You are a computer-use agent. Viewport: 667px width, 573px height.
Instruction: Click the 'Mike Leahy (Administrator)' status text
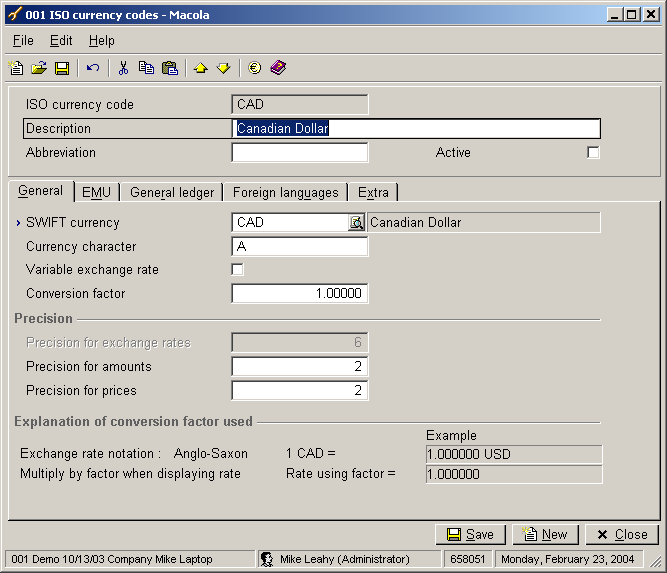pos(345,559)
